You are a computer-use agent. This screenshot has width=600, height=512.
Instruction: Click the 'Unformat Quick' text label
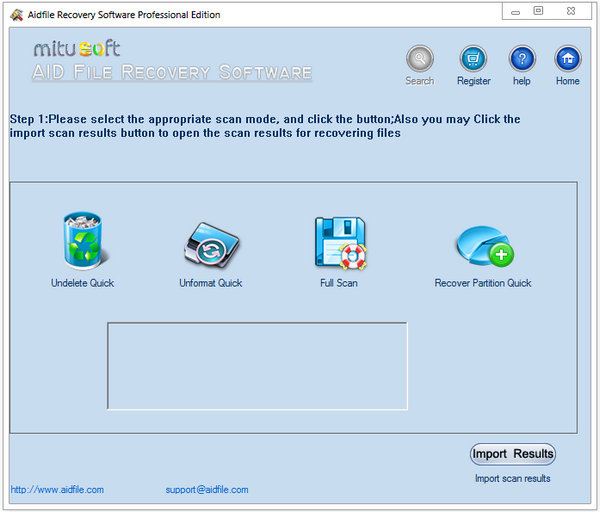pos(210,283)
